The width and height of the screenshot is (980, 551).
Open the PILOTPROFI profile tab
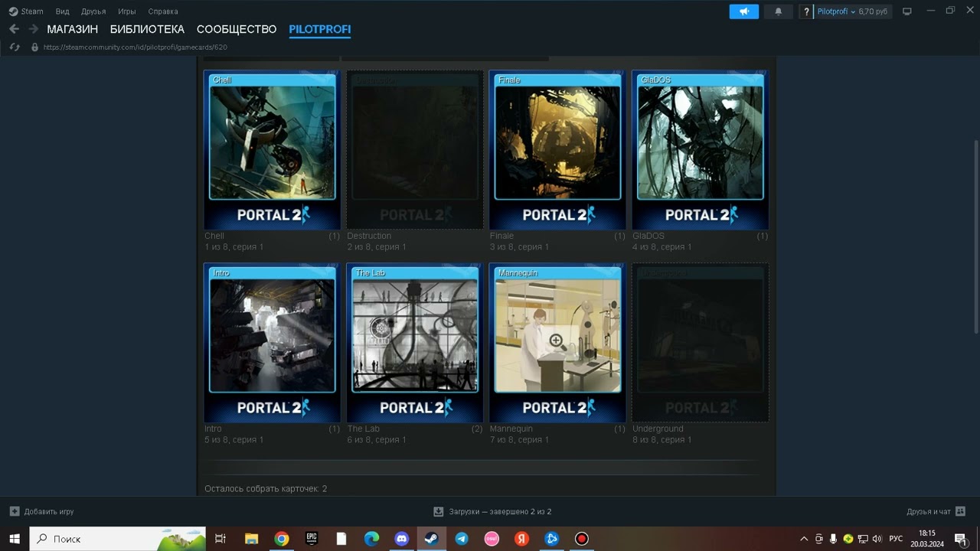click(x=320, y=29)
